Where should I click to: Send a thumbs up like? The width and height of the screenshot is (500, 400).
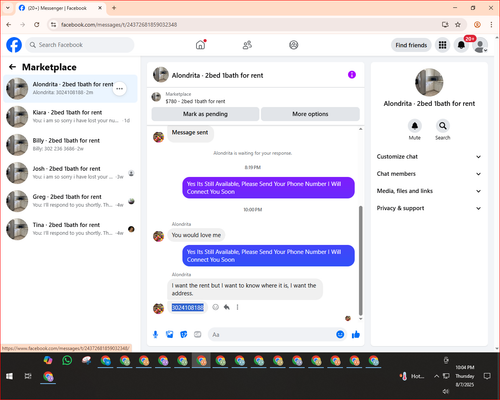(x=356, y=334)
